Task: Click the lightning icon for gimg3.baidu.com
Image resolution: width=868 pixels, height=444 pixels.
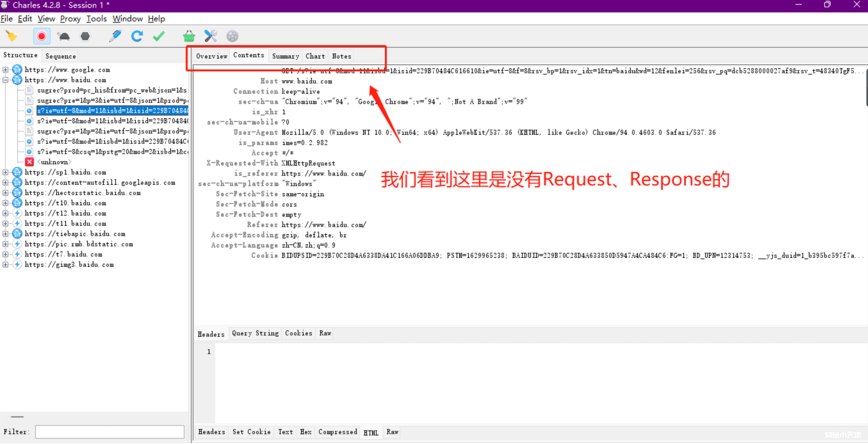Action: [17, 265]
